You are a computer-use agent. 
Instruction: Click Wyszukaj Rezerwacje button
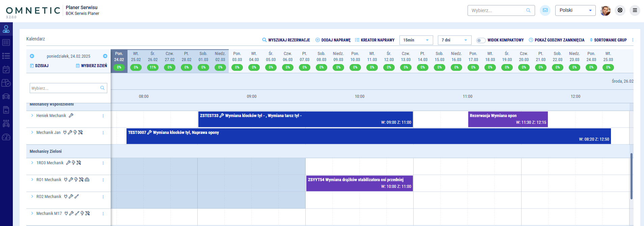pos(286,40)
